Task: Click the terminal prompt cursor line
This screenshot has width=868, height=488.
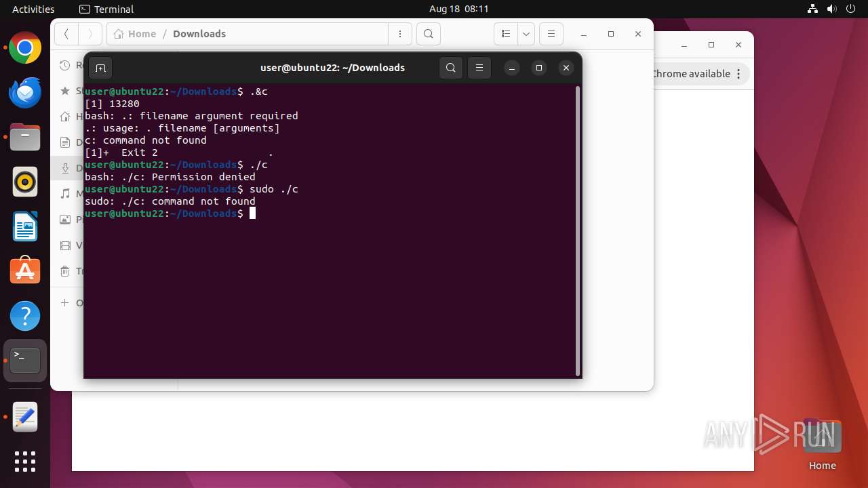Action: click(x=170, y=213)
